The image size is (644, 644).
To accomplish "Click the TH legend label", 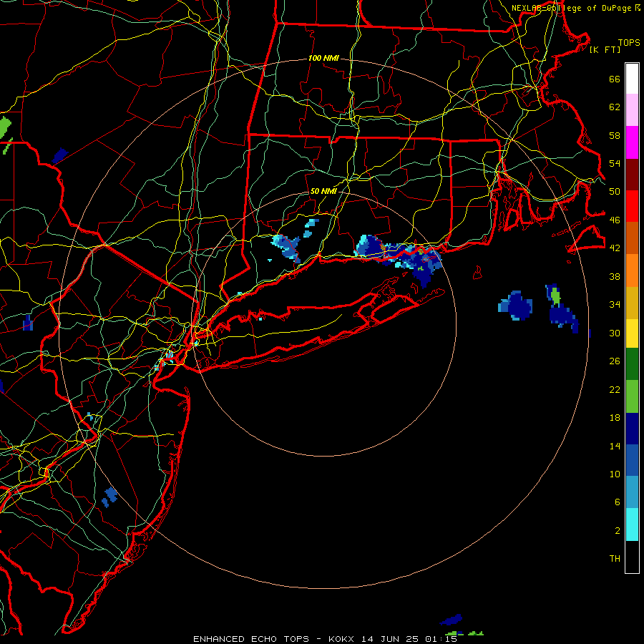I will point(615,558).
